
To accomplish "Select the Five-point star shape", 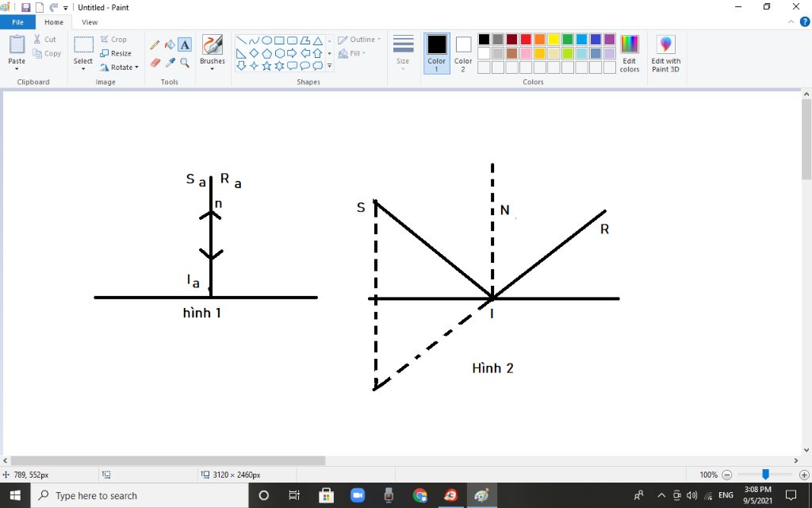I will pos(266,66).
